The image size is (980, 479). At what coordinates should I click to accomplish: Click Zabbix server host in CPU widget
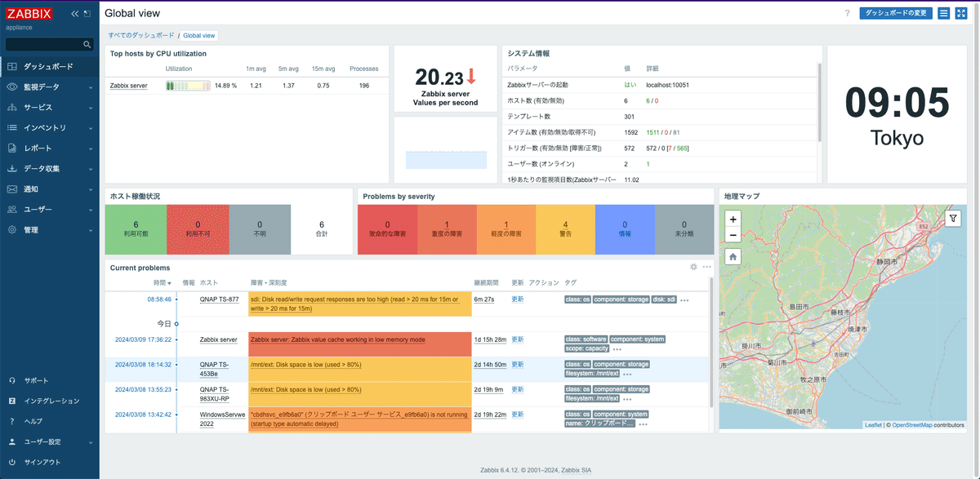point(129,86)
